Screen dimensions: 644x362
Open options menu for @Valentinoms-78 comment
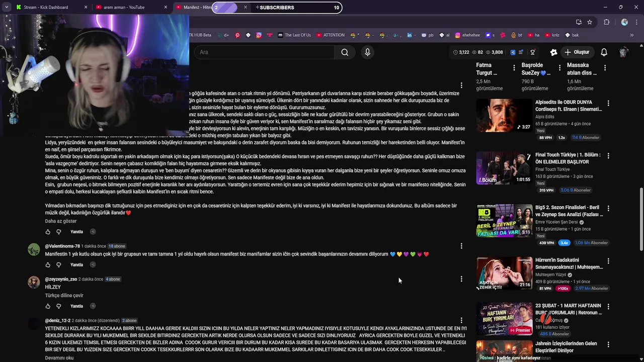(461, 246)
